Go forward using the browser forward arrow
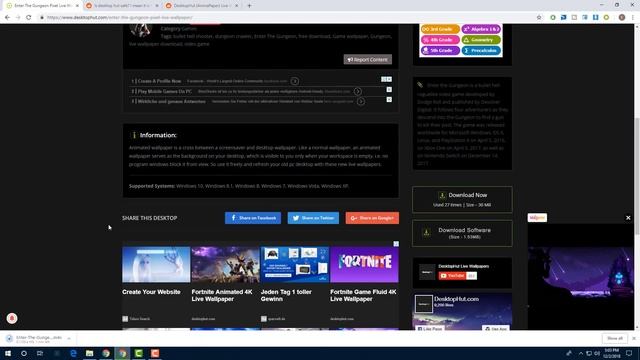 (18, 18)
